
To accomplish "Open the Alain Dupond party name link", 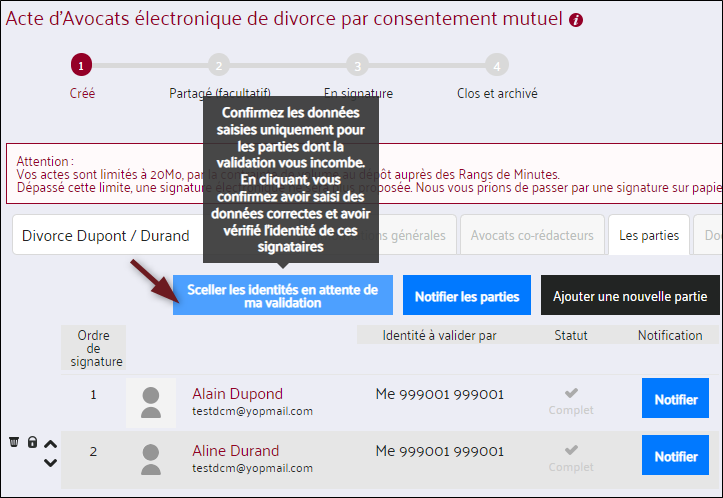I will (237, 393).
